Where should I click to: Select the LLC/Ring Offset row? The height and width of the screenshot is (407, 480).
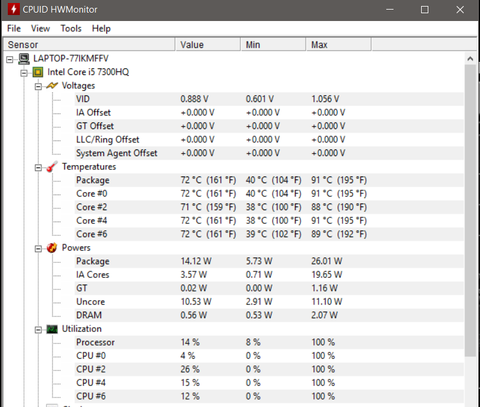point(269,140)
